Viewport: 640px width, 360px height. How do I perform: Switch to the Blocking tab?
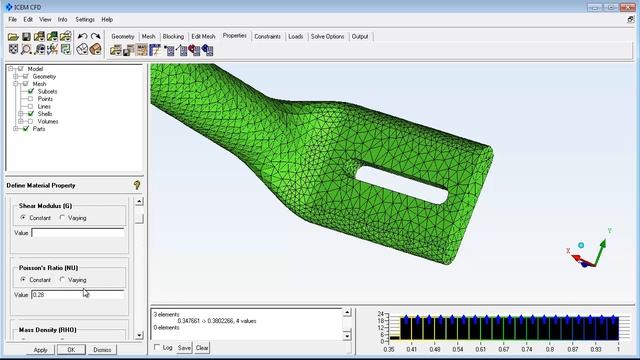(x=173, y=36)
